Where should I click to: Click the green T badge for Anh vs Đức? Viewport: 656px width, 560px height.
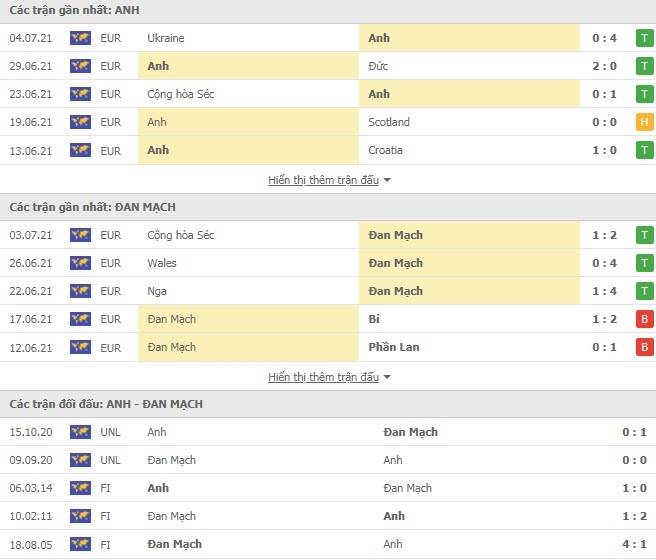tap(645, 66)
